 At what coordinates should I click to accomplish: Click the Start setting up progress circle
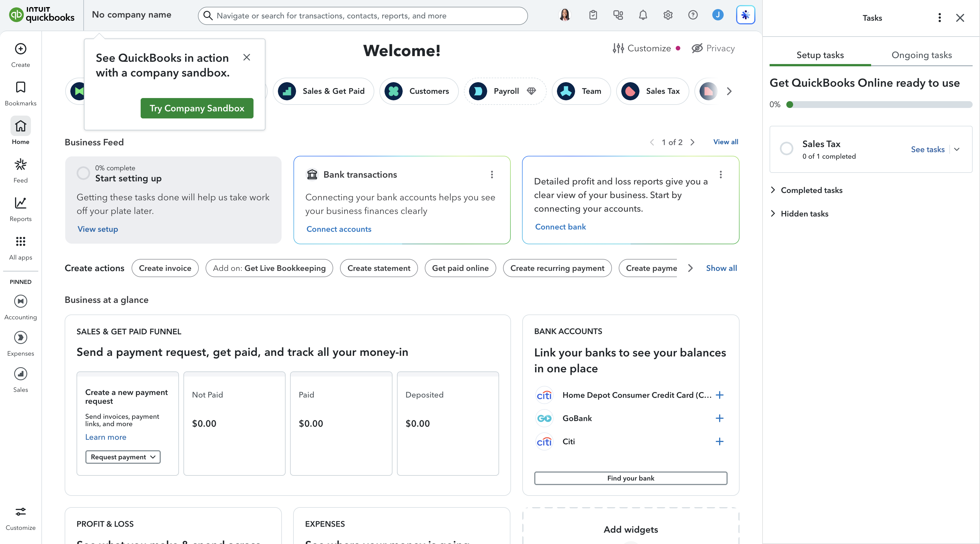[83, 173]
